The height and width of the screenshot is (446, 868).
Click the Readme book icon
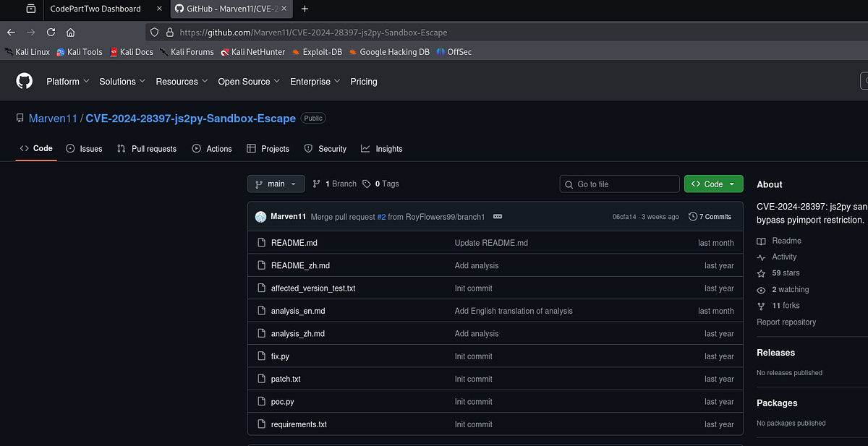pos(761,241)
